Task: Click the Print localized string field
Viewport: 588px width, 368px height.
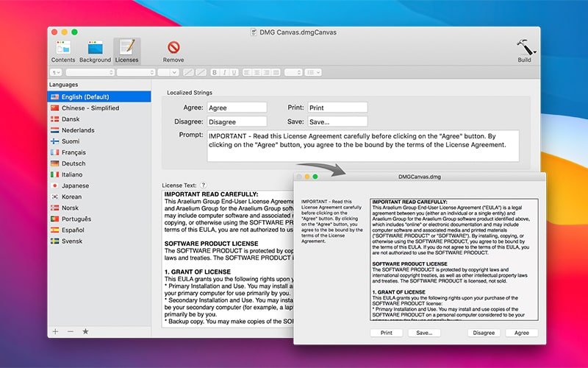Action: (x=337, y=107)
